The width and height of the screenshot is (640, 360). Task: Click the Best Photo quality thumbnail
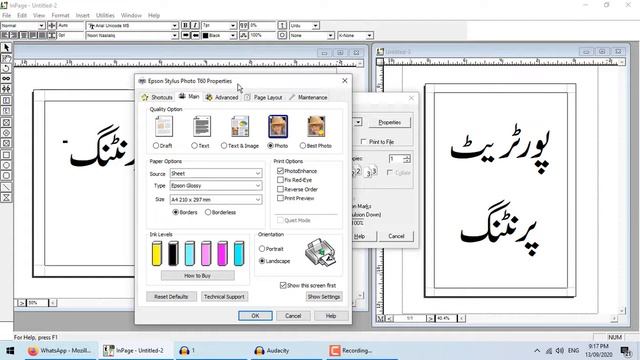pyautogui.click(x=316, y=126)
